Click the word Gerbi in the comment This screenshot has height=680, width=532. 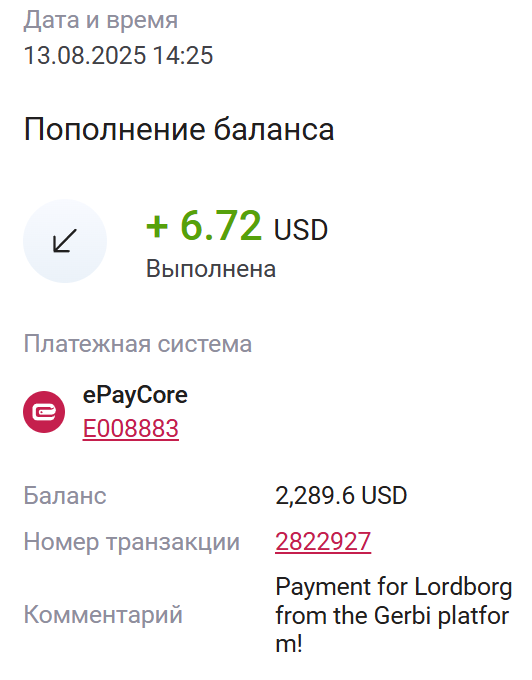tap(403, 616)
